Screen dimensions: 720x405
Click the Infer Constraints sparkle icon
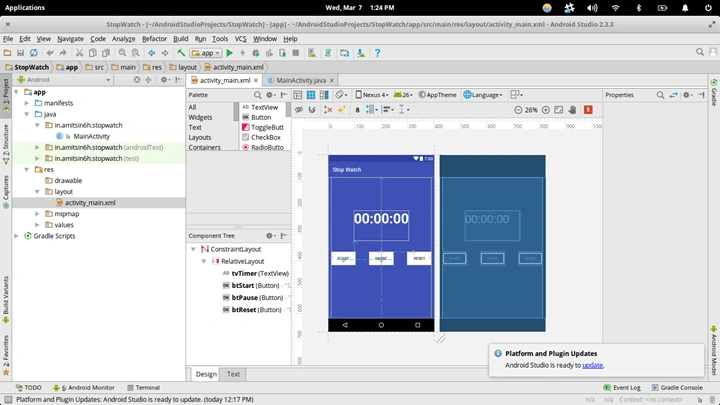point(341,109)
